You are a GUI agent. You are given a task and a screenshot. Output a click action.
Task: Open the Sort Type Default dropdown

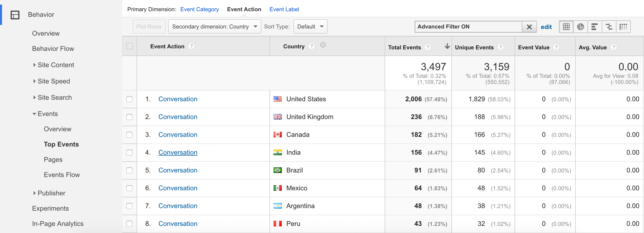click(x=310, y=26)
